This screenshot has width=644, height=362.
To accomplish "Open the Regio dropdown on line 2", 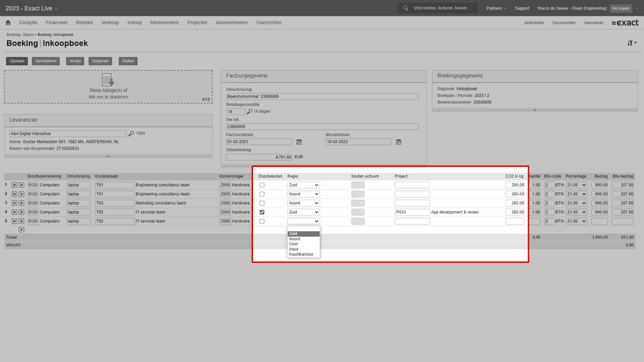I will pos(303,194).
